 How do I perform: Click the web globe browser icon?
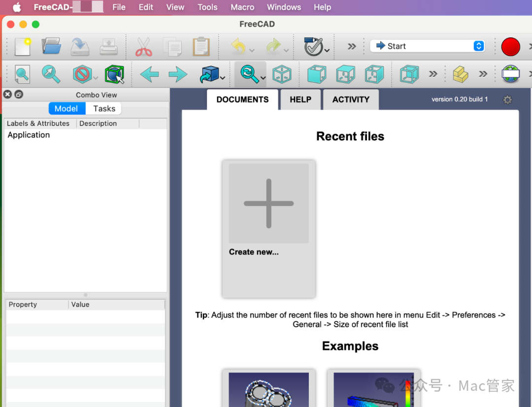(511, 74)
